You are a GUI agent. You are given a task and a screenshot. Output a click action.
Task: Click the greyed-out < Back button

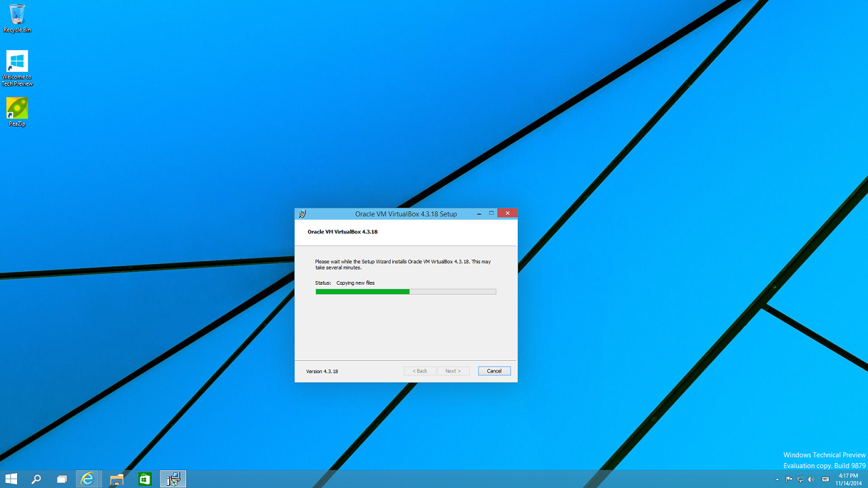pos(420,371)
